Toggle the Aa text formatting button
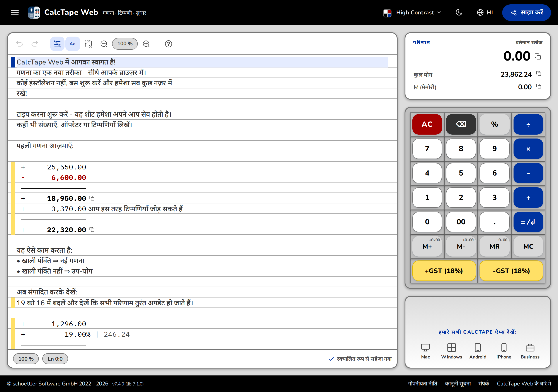The width and height of the screenshot is (558, 392). click(73, 44)
